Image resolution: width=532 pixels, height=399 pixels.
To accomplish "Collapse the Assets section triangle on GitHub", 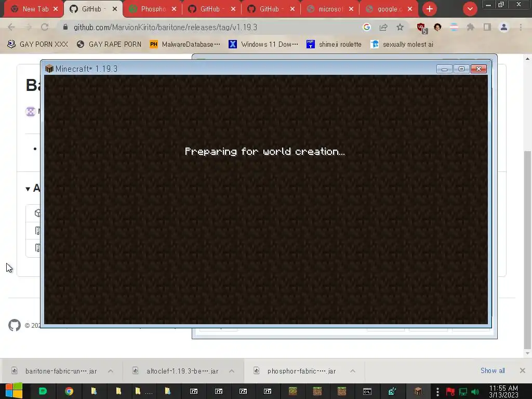I will point(28,189).
